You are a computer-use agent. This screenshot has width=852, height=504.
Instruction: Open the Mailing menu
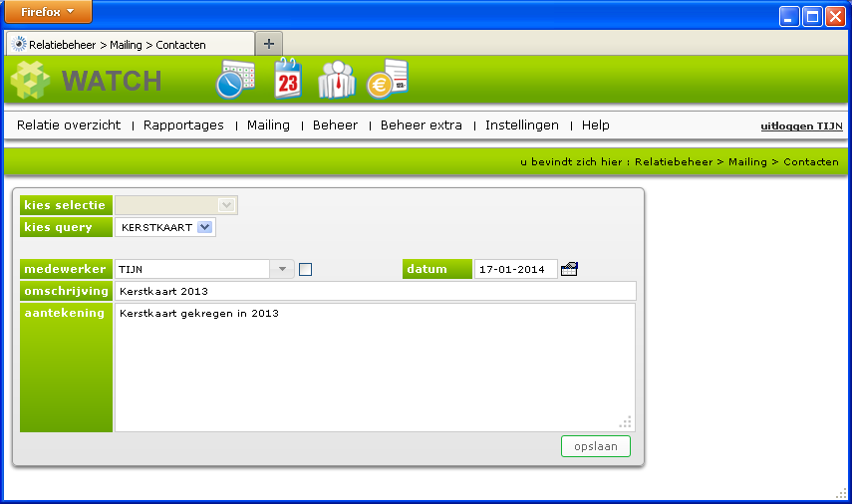268,125
